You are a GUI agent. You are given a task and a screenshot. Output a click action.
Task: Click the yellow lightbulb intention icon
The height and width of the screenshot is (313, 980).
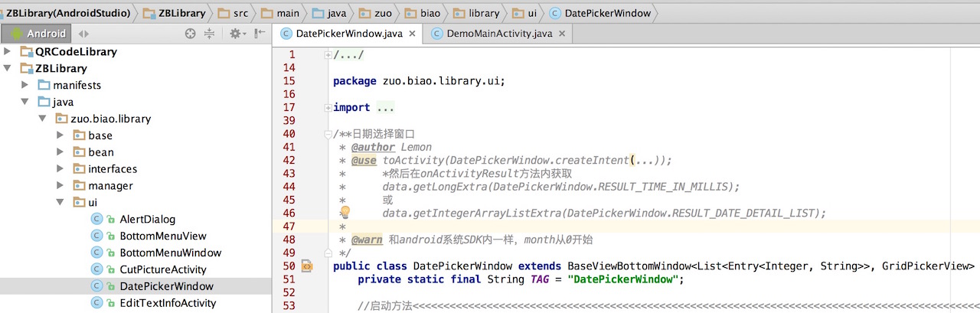[x=345, y=212]
